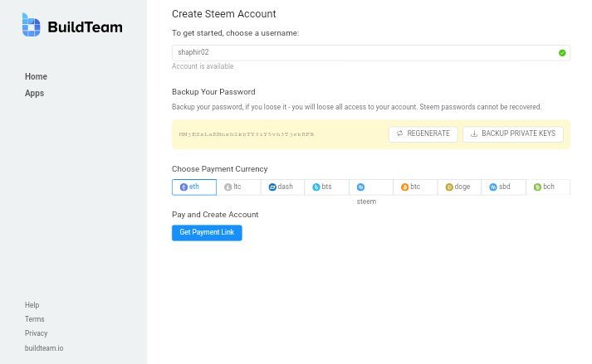Click the Bitcoin Cash coin icon
This screenshot has height=364, width=592.
537,187
